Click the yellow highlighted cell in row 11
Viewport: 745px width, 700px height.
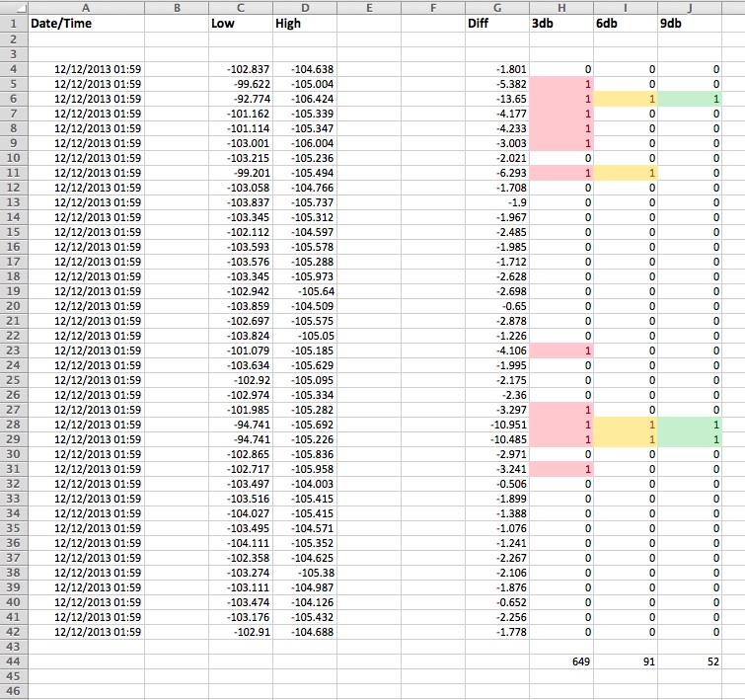click(626, 173)
